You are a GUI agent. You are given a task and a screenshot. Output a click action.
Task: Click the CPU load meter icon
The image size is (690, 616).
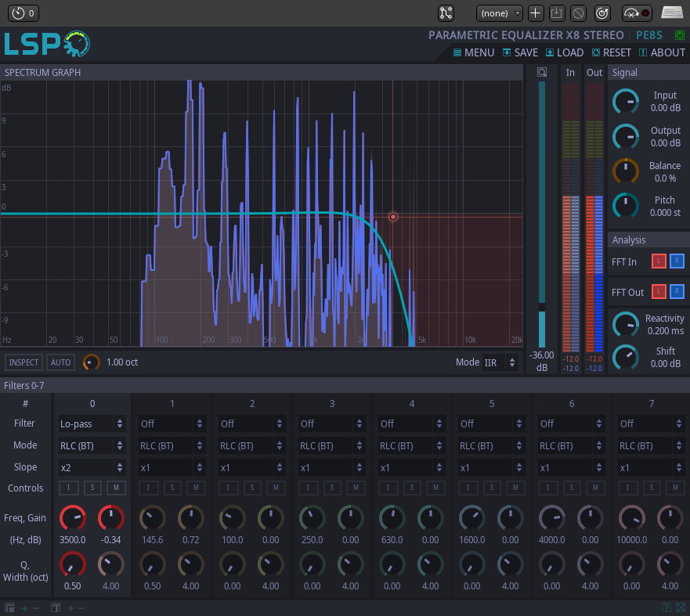coord(636,13)
